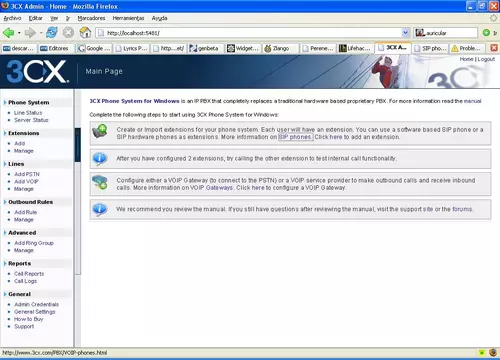The height and width of the screenshot is (360, 500).
Task: Click Add under Extensions
Action: click(19, 143)
